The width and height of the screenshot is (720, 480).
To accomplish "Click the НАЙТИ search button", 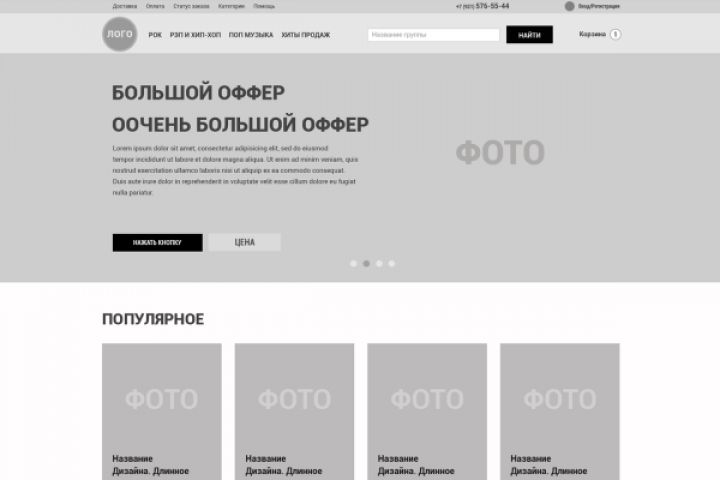I will click(x=529, y=34).
